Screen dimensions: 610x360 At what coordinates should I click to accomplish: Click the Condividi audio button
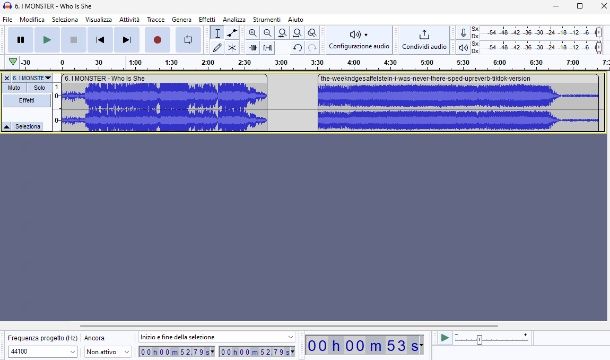coord(424,40)
